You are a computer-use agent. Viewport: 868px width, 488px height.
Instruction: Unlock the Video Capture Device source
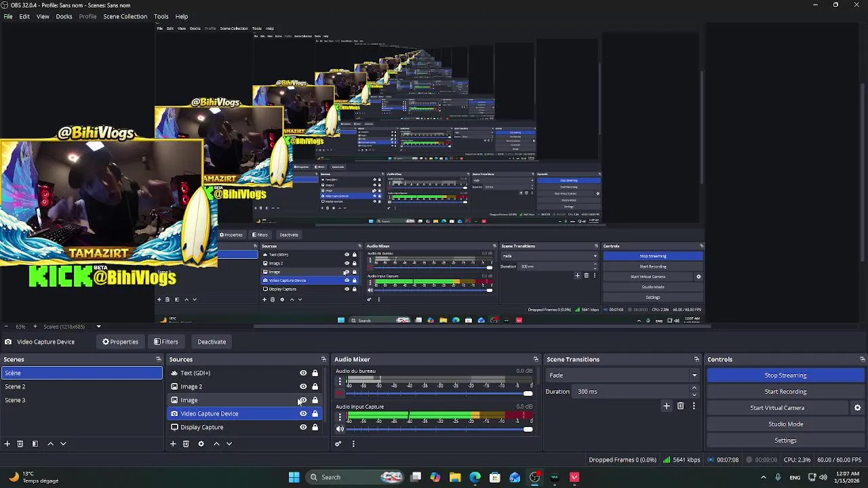[x=315, y=413]
